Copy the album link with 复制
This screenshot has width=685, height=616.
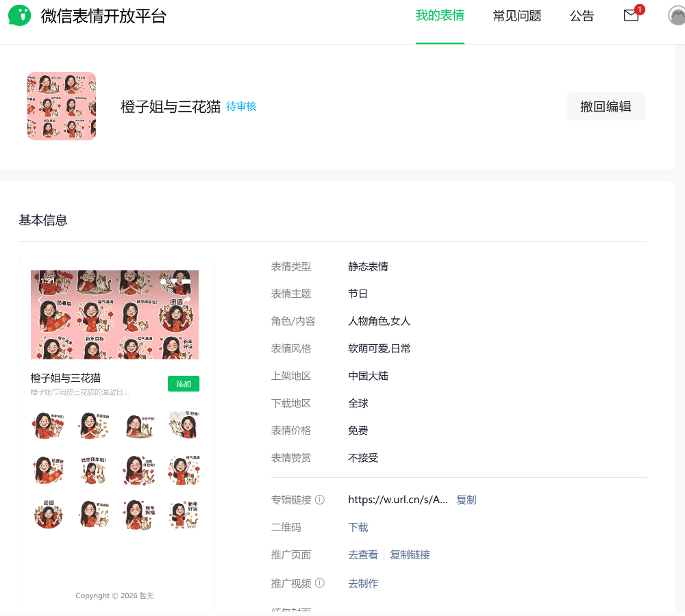[466, 500]
